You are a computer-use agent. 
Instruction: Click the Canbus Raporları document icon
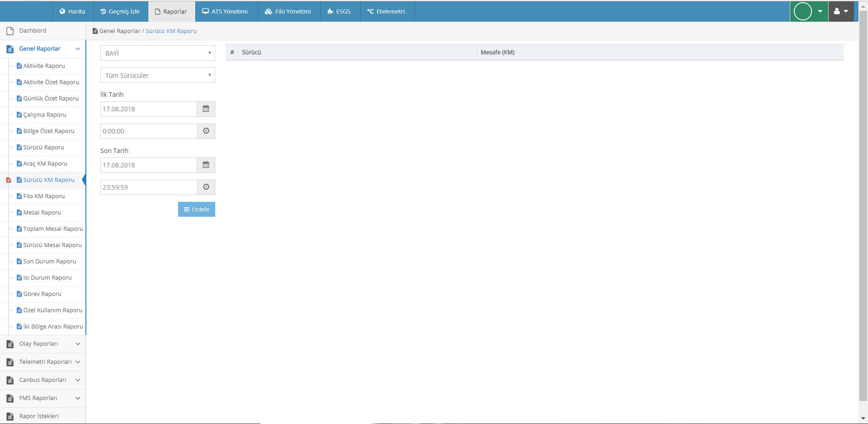(10, 381)
